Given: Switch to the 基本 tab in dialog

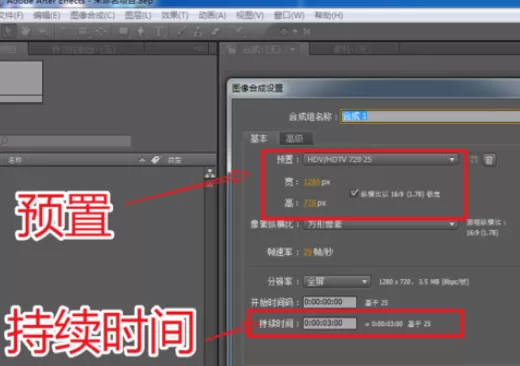Looking at the screenshot, I should 259,138.
